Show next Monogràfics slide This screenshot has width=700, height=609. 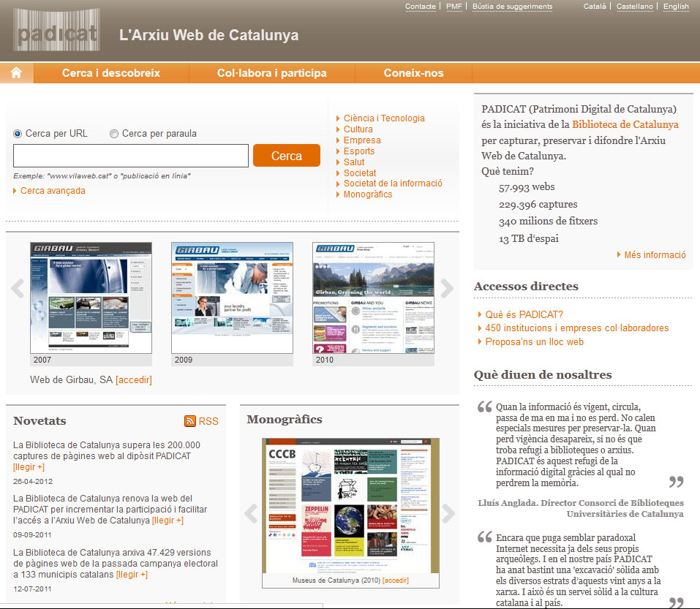pyautogui.click(x=449, y=513)
